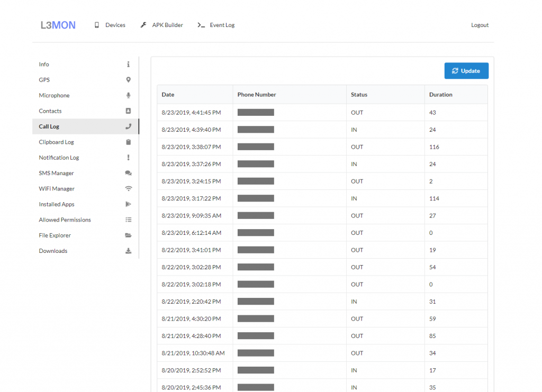The height and width of the screenshot is (392, 542).
Task: Go to the Devices page
Action: point(110,25)
